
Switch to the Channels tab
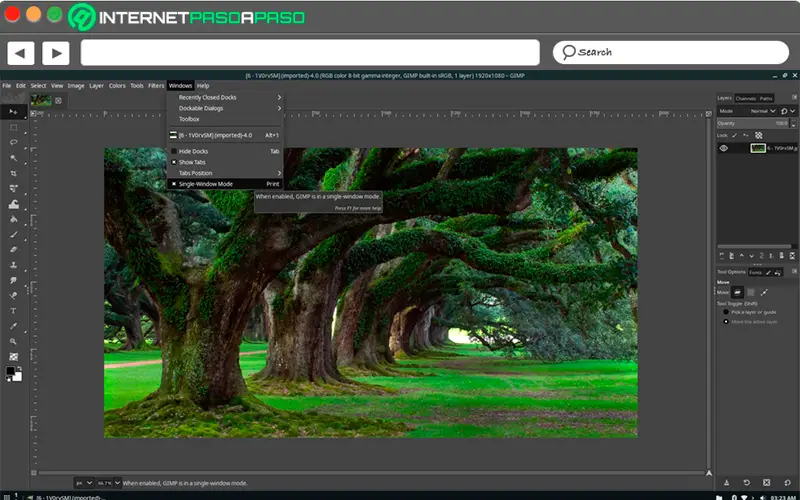point(745,98)
